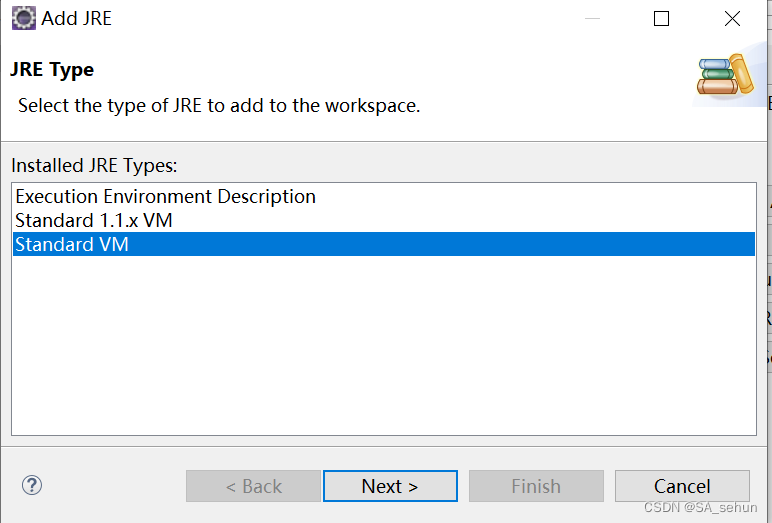Viewport: 772px width, 523px height.
Task: Click the disabled Finish button
Action: click(536, 486)
